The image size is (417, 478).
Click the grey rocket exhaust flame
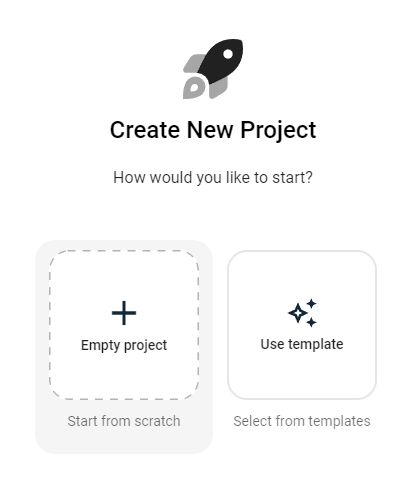click(x=193, y=87)
